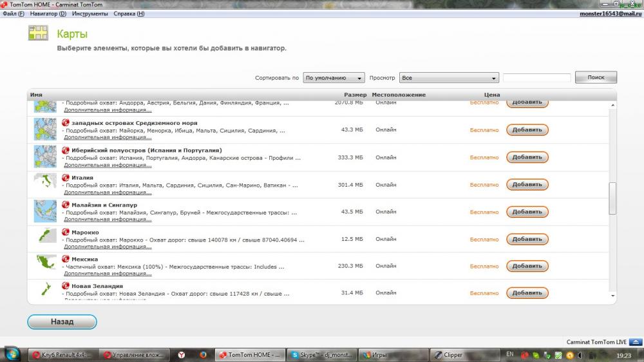Viewport: 644px width, 362px height.
Task: Click the Maps (Карты) header icon
Action: (38, 33)
